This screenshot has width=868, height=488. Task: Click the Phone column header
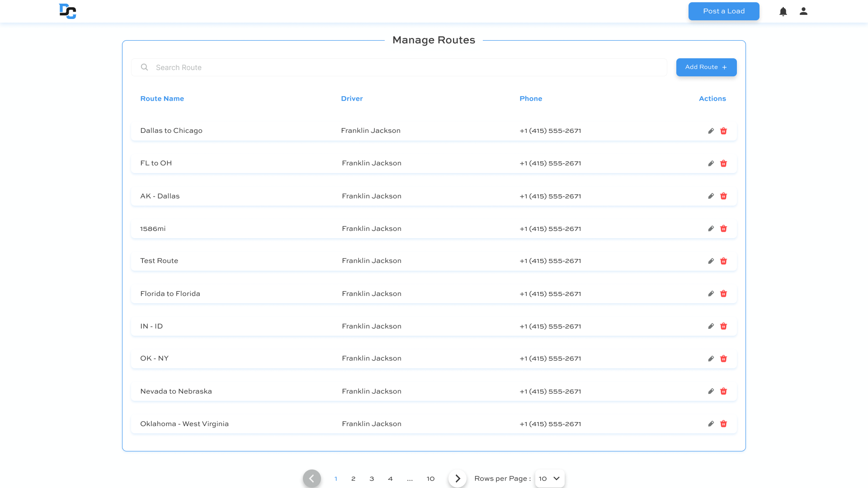coord(531,99)
